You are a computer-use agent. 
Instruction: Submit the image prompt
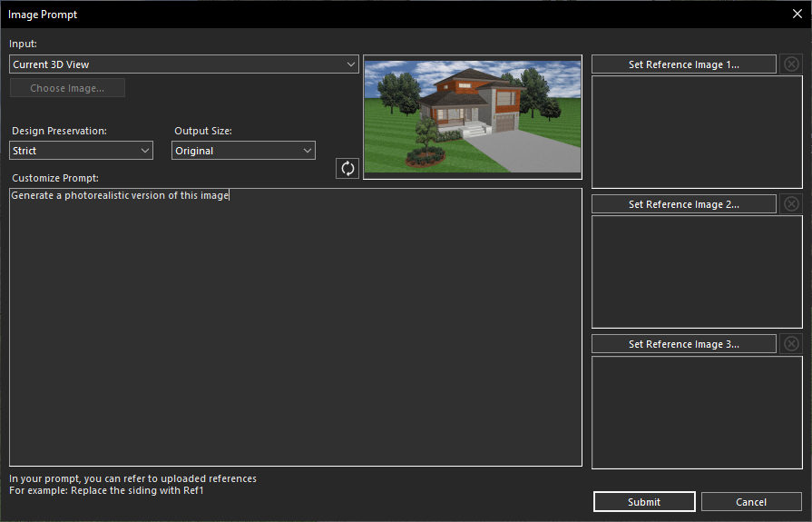[644, 502]
